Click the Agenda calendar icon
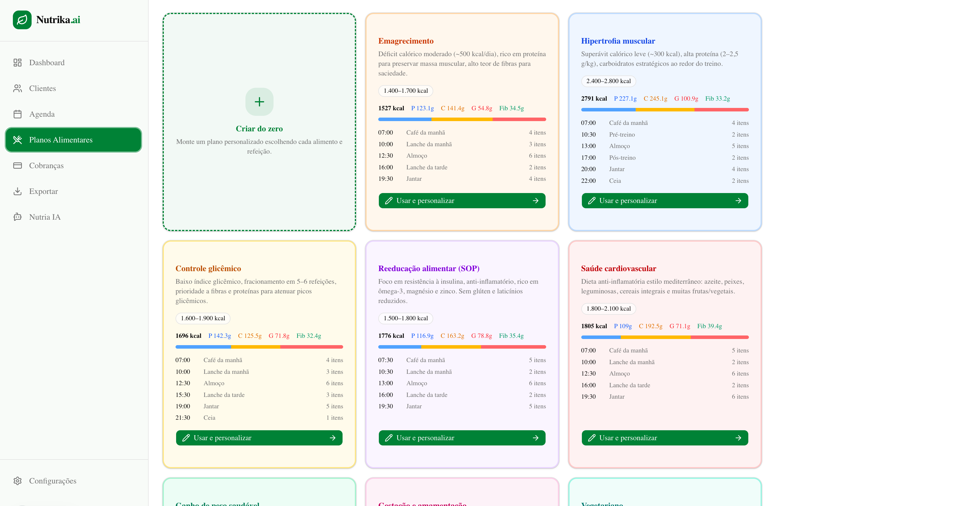 [18, 114]
